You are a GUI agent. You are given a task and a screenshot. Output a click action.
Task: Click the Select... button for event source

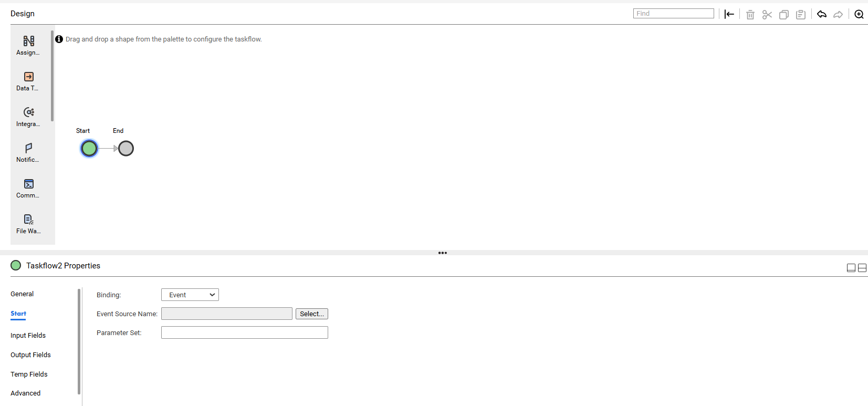coord(312,314)
